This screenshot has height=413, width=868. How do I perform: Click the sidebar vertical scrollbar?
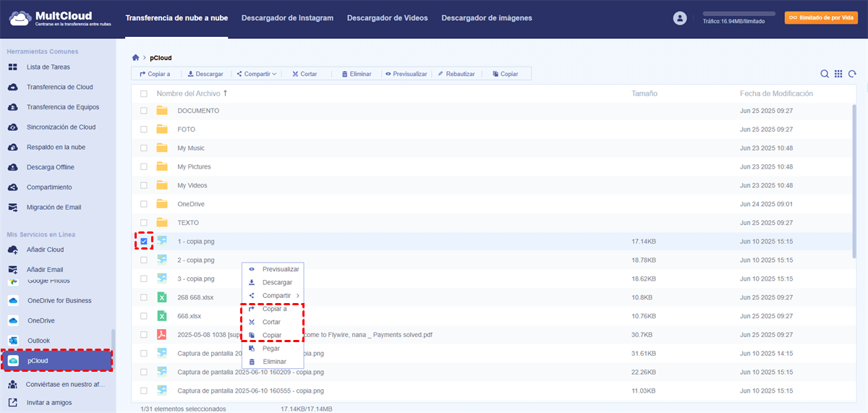point(113,349)
